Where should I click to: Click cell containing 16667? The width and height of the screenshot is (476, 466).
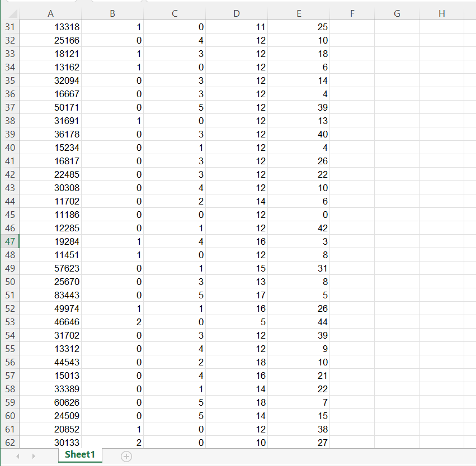pyautogui.click(x=50, y=94)
